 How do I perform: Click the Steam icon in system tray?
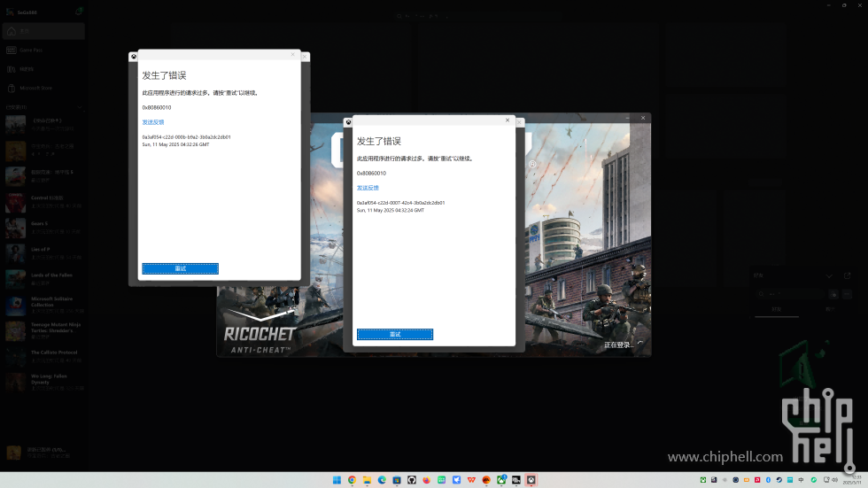click(x=779, y=480)
